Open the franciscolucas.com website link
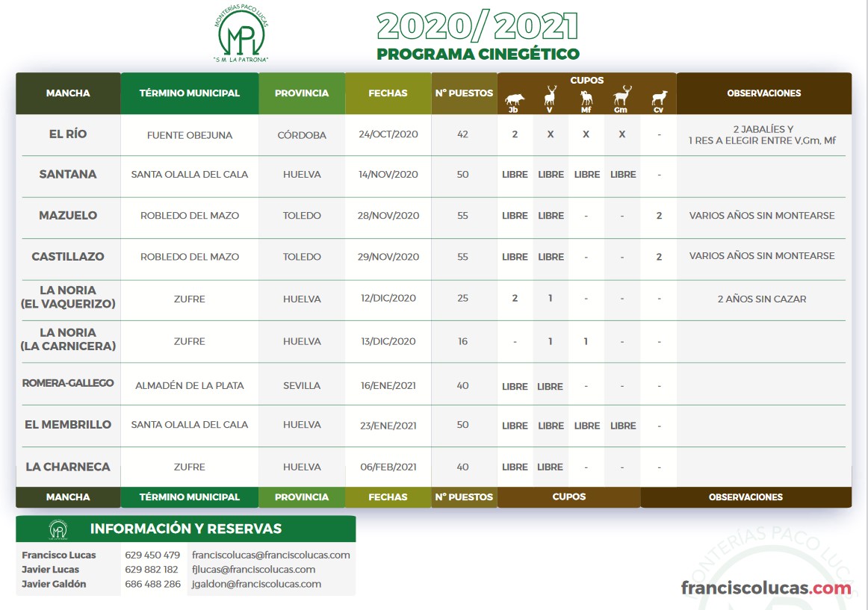868x610 pixels. pos(766,588)
